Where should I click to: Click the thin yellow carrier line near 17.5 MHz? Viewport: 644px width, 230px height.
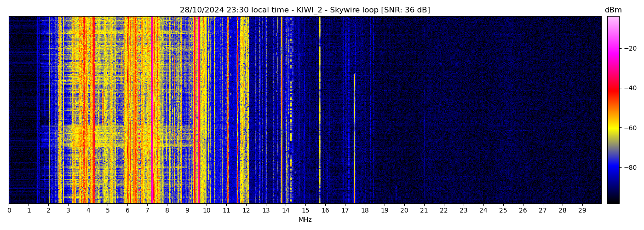click(354, 138)
